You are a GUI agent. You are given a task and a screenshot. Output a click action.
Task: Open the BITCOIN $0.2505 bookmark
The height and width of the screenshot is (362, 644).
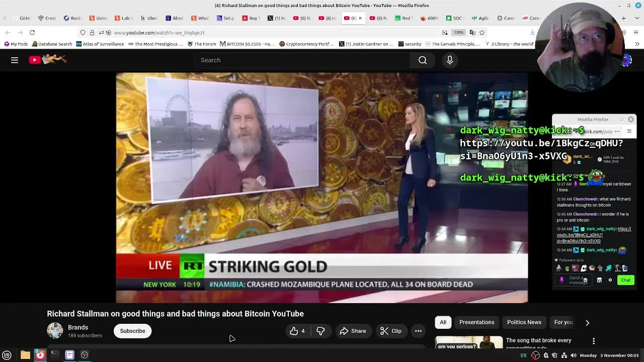coord(248,44)
